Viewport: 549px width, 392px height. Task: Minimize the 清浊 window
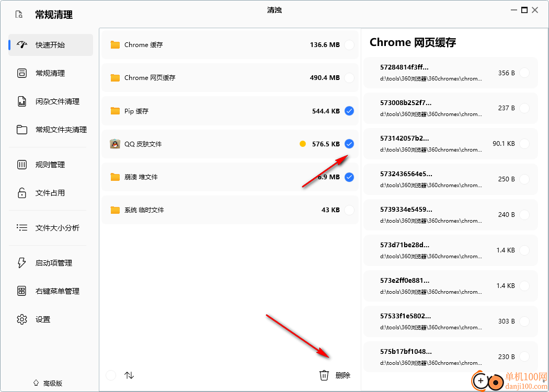point(513,10)
